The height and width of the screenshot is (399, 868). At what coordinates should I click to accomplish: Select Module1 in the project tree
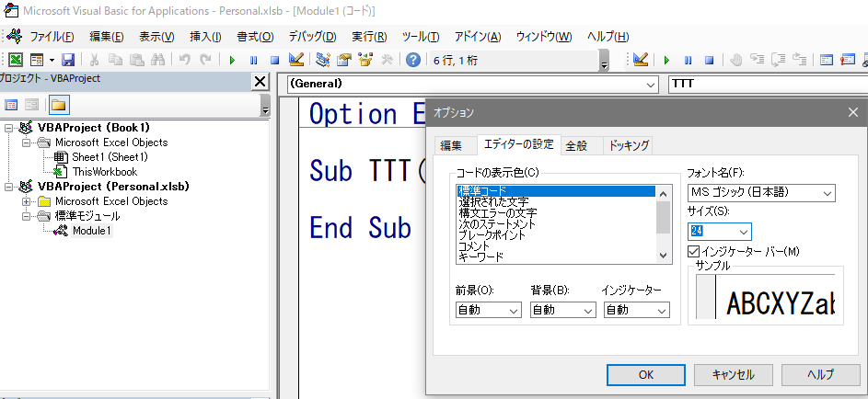(x=92, y=231)
